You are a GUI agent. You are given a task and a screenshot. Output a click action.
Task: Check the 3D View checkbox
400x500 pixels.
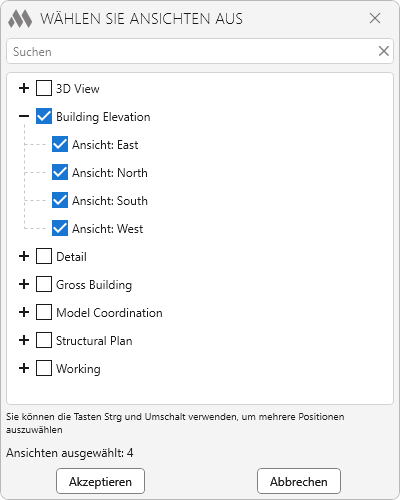coord(44,88)
